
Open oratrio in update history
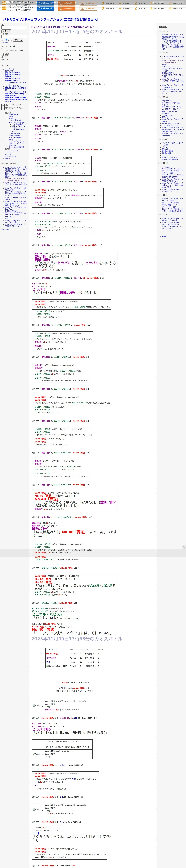164,65
